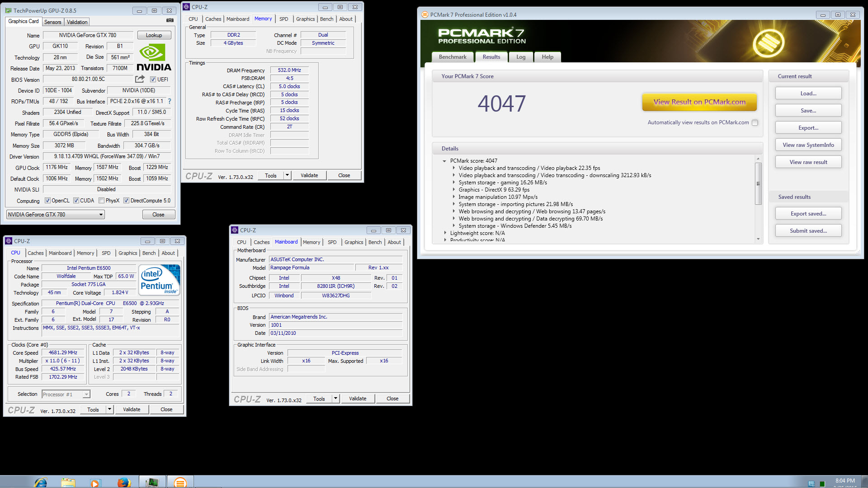Expand Graphics - DirectX 9 63.29 fps detail
The height and width of the screenshot is (488, 868).
454,190
